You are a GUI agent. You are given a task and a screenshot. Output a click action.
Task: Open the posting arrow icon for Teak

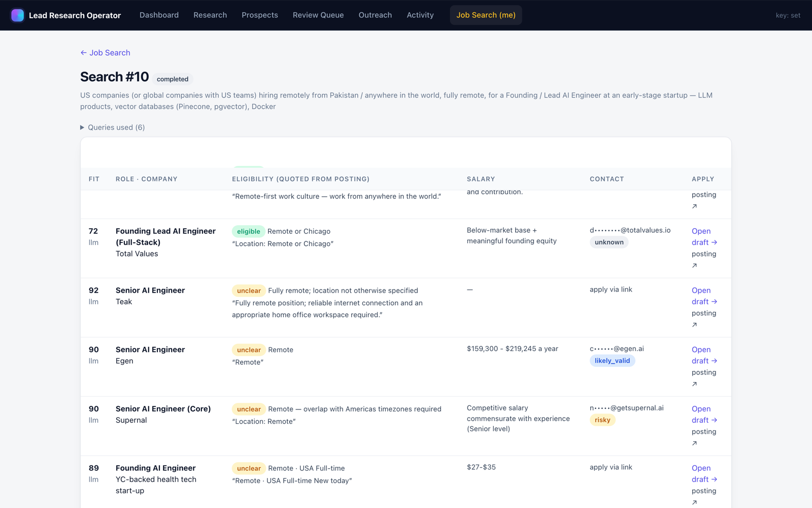click(695, 325)
